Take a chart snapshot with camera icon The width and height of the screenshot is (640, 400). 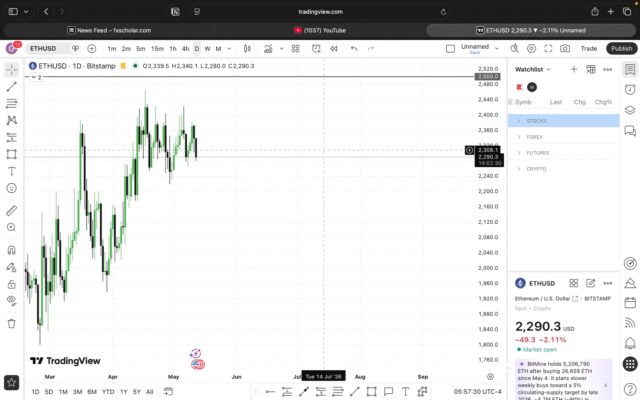[565, 49]
